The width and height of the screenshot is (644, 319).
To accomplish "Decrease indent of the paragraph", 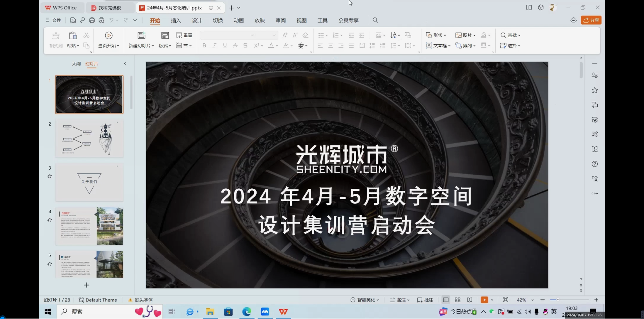I will pyautogui.click(x=351, y=35).
